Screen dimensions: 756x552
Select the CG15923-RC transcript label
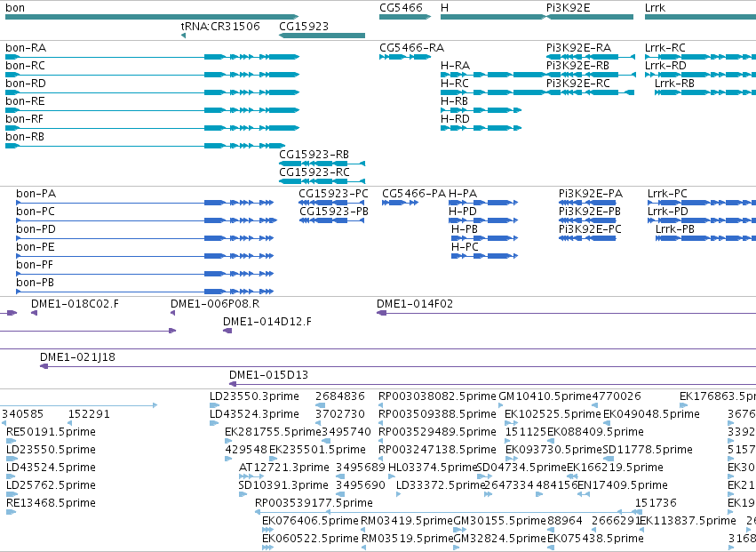[314, 172]
